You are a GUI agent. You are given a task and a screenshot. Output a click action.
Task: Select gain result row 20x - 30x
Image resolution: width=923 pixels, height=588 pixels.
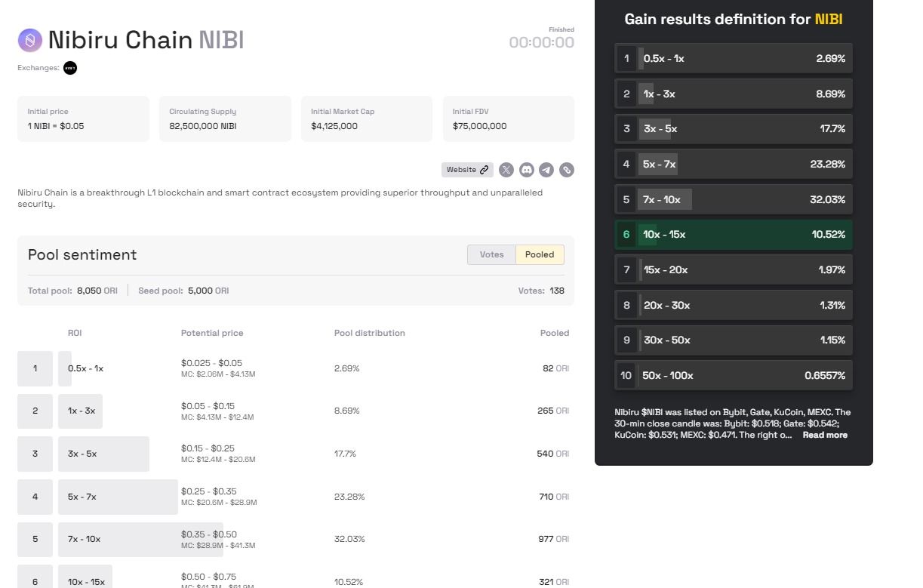tap(734, 305)
